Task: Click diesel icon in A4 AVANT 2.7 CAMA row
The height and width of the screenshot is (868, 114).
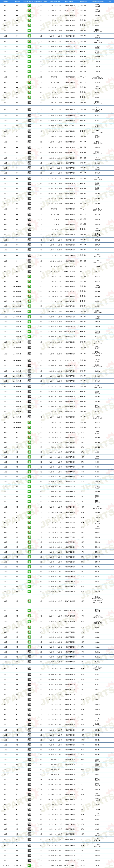Action: [29, 407]
